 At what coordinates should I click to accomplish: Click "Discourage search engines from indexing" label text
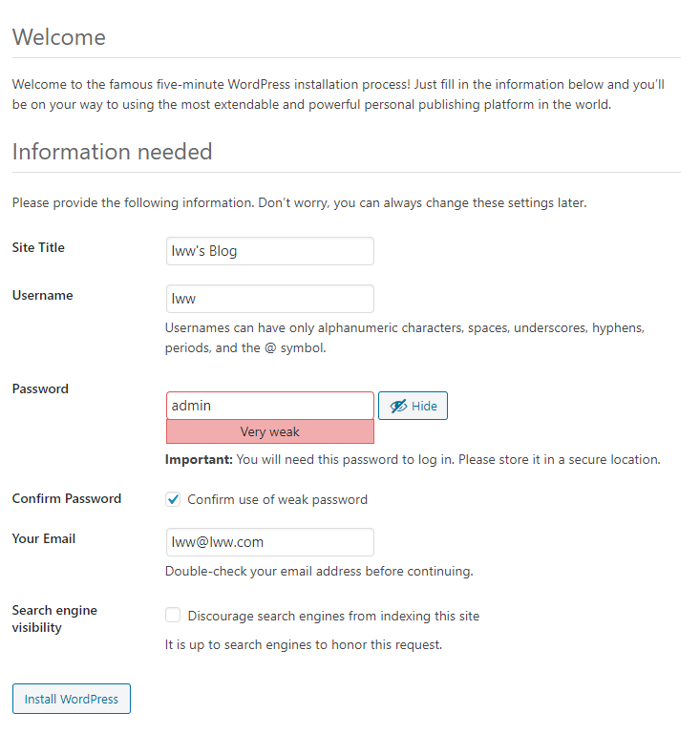pyautogui.click(x=333, y=616)
